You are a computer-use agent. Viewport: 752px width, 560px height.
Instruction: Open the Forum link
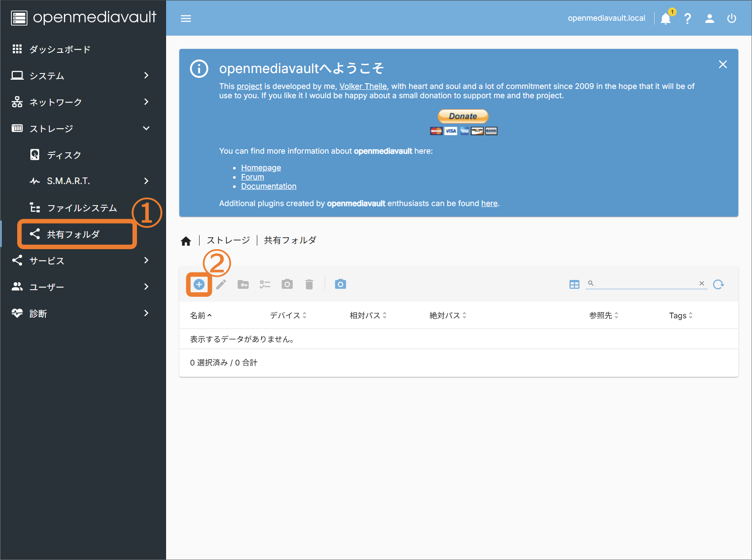(x=252, y=177)
